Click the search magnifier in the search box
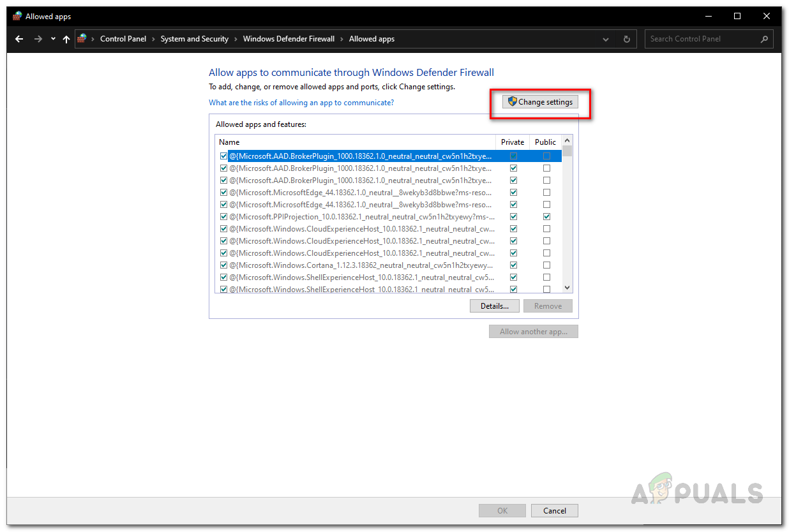Image resolution: width=789 pixels, height=532 pixels. click(763, 39)
